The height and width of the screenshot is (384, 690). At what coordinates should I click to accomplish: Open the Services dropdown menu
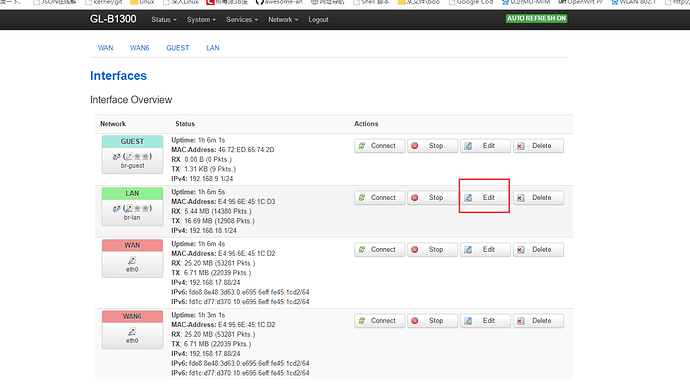pyautogui.click(x=242, y=20)
